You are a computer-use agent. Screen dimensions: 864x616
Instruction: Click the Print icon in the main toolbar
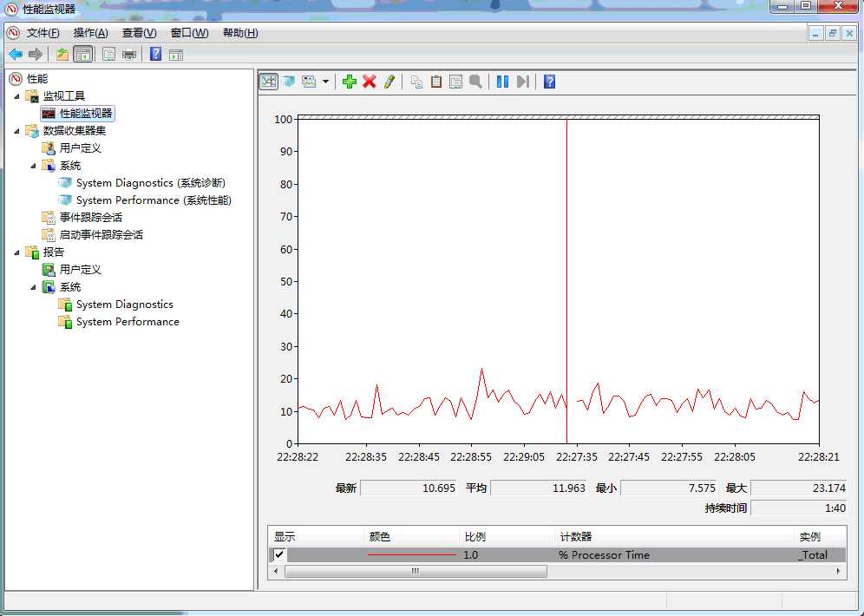pyautogui.click(x=129, y=54)
